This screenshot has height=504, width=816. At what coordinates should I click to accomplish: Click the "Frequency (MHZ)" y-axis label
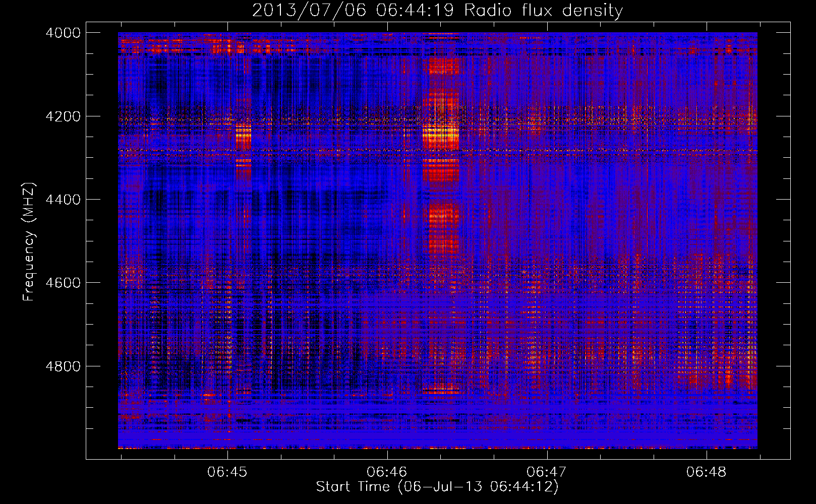pyautogui.click(x=29, y=242)
